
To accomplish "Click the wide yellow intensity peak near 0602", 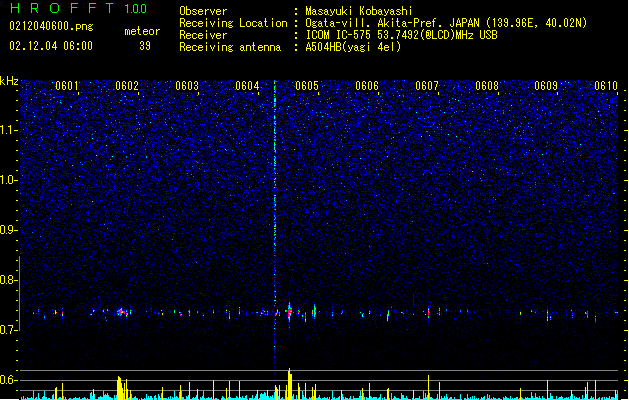I will click(120, 388).
